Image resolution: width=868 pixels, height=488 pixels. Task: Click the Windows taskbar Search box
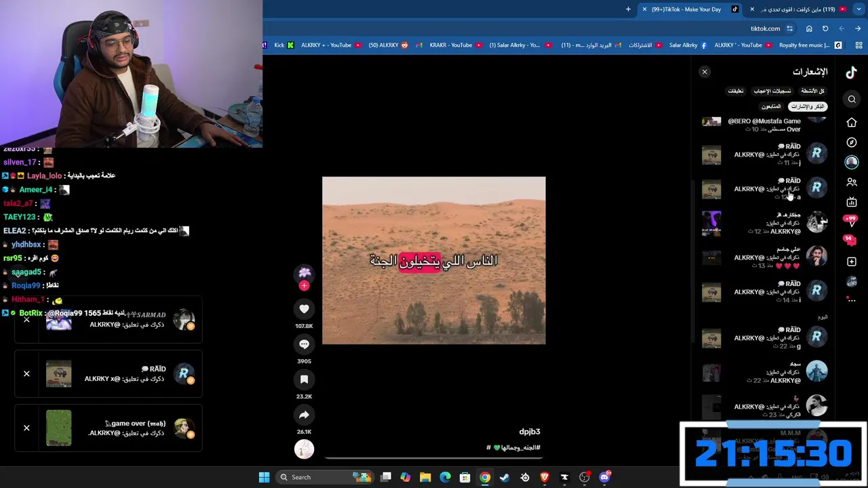click(x=325, y=477)
